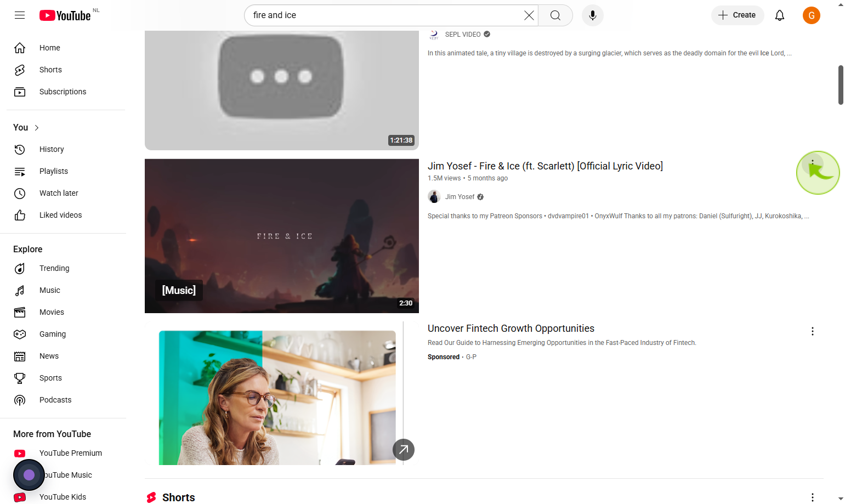Viewport: 845px width, 504px height.
Task: Click SEPL VIDEO channel avatar
Action: (x=434, y=34)
